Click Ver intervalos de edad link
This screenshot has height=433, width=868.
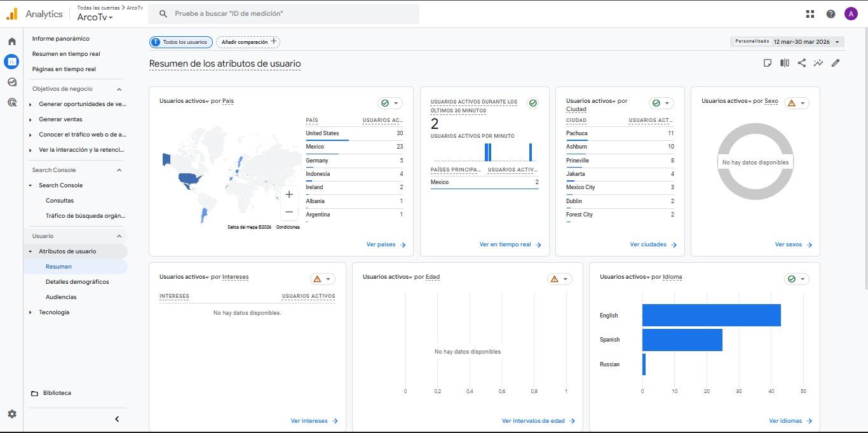click(x=538, y=421)
